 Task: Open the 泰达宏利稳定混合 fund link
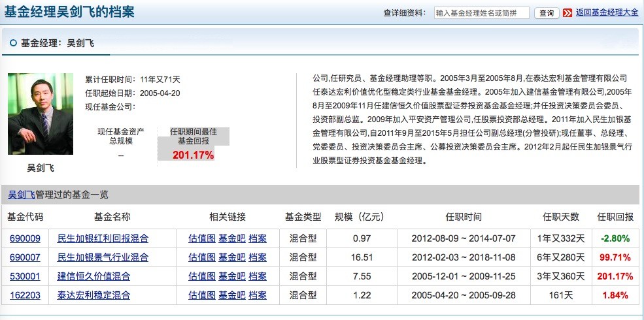point(93,295)
